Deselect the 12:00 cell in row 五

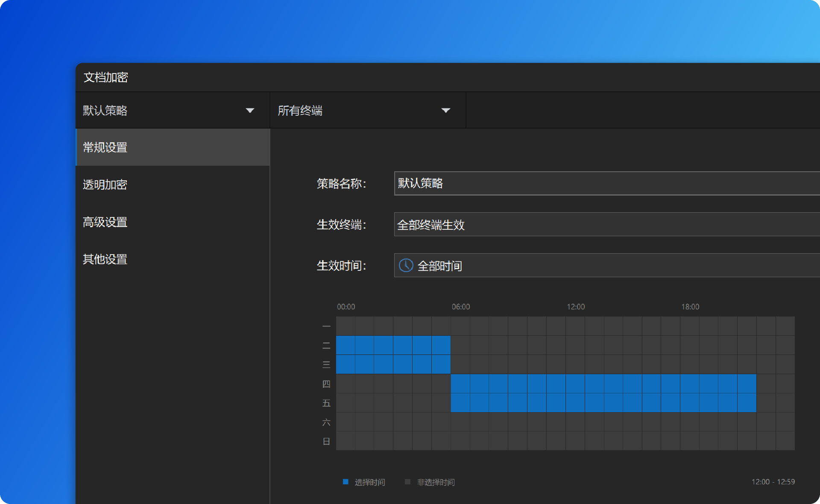click(575, 403)
